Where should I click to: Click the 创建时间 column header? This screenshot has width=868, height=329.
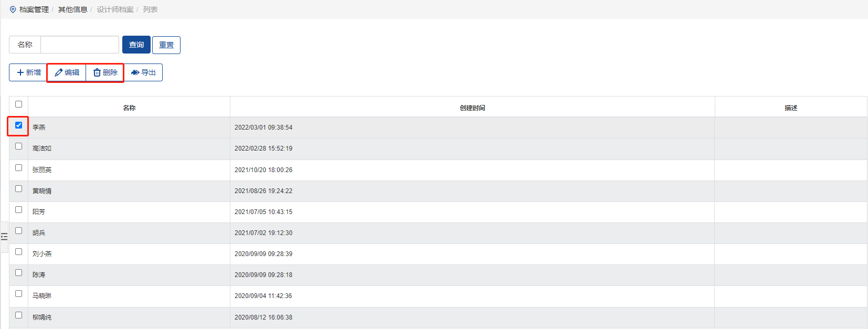[x=472, y=108]
